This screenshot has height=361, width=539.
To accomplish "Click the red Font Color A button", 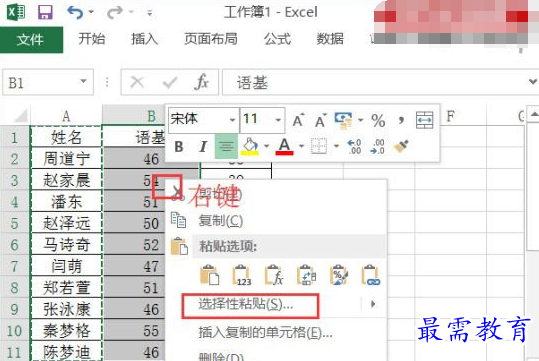I will 284,146.
